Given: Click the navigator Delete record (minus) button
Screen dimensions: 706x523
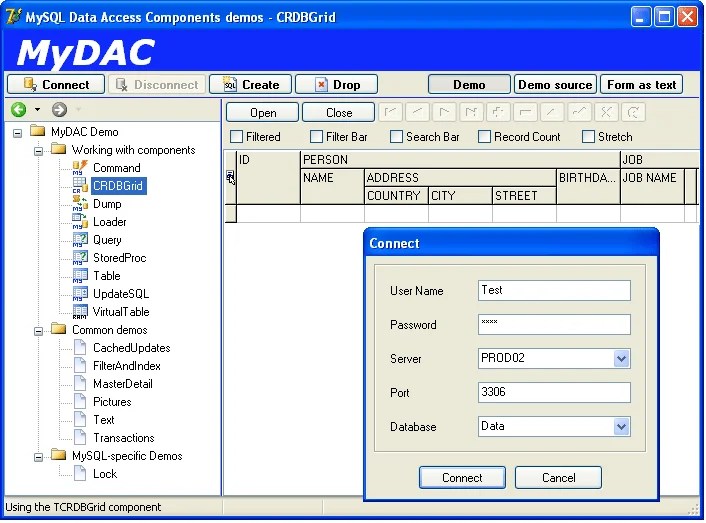Looking at the screenshot, I should 525,113.
